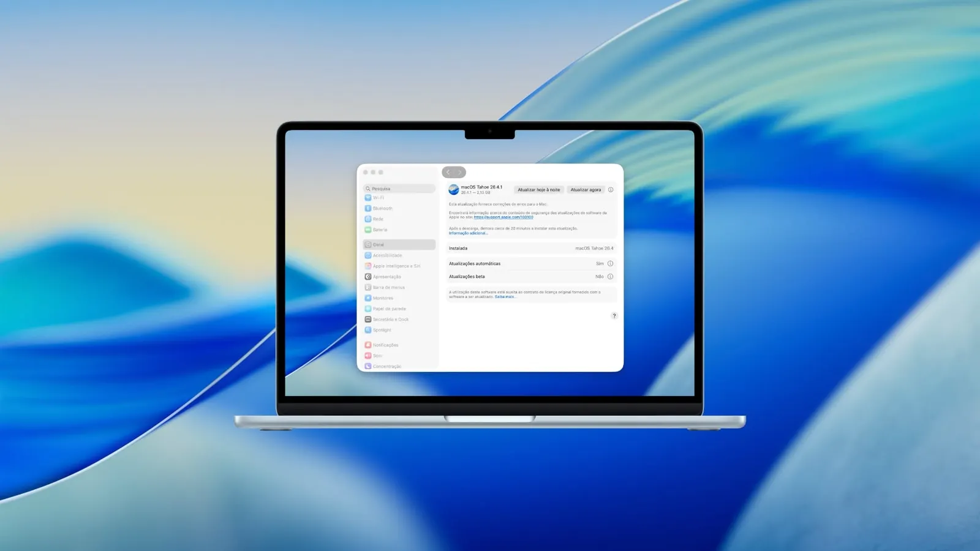Viewport: 980px width, 551px height.
Task: Navigate back using the left chevron
Action: point(448,172)
